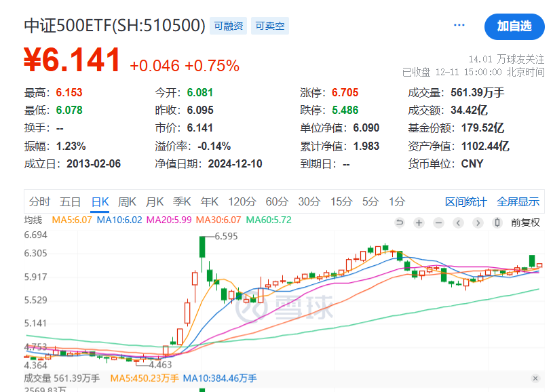
Task: Click the volume MA5:450.23万手 label
Action: pos(145,378)
